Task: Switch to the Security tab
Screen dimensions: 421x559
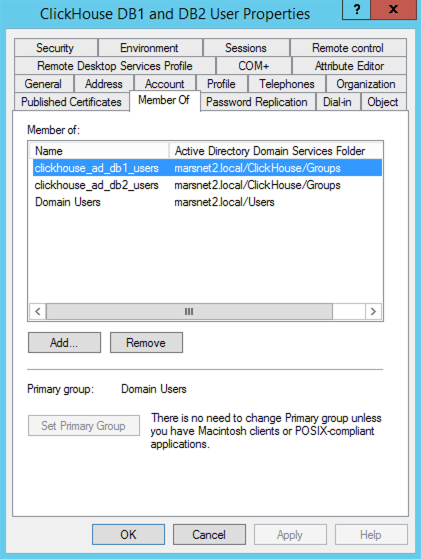Action: tap(56, 48)
